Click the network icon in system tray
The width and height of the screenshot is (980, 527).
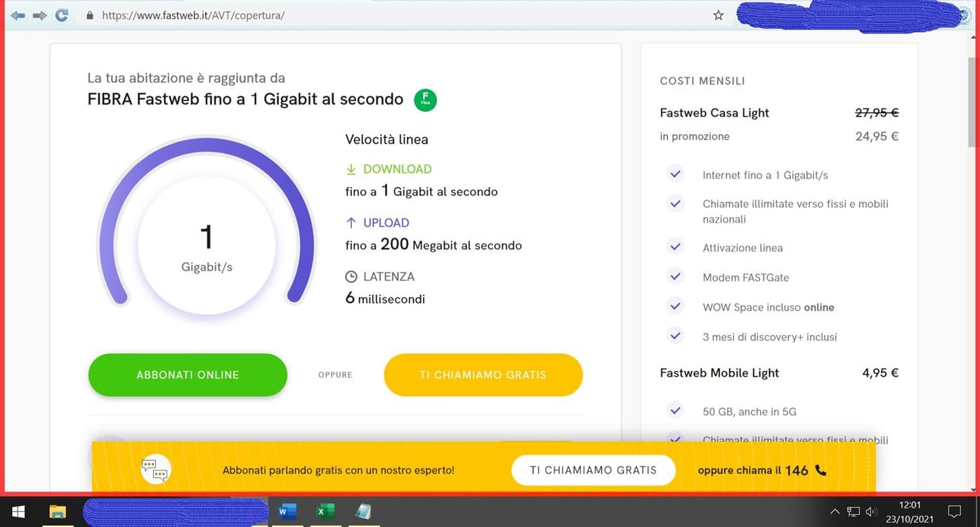[854, 512]
